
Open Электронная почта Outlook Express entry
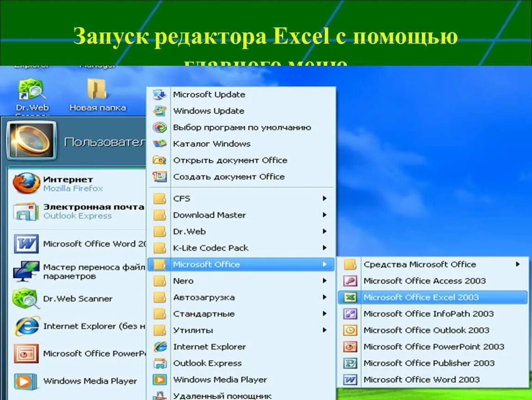click(x=77, y=211)
